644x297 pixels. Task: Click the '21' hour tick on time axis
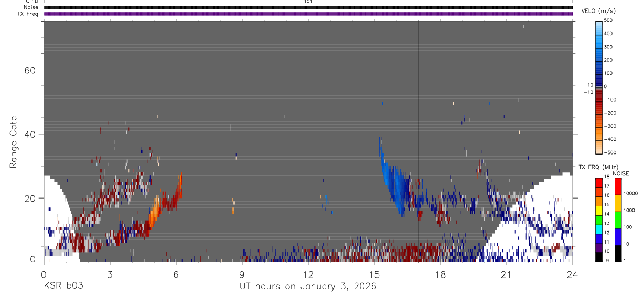506,274
